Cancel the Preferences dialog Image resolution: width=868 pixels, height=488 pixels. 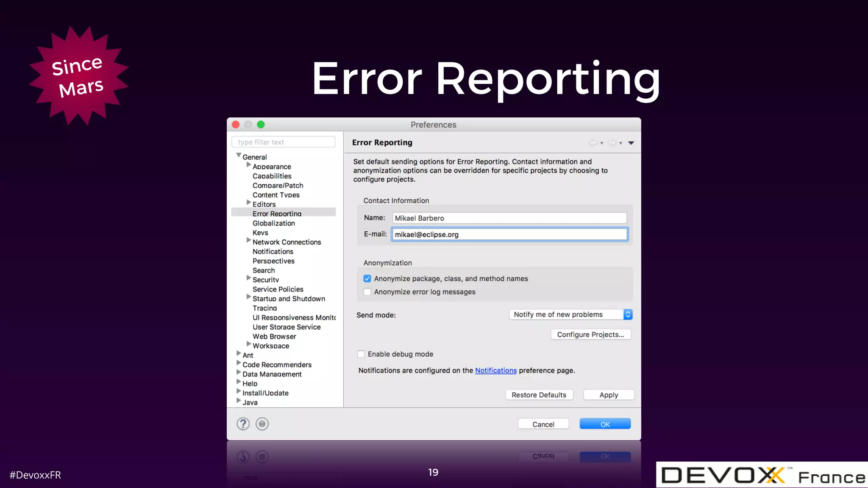point(543,424)
